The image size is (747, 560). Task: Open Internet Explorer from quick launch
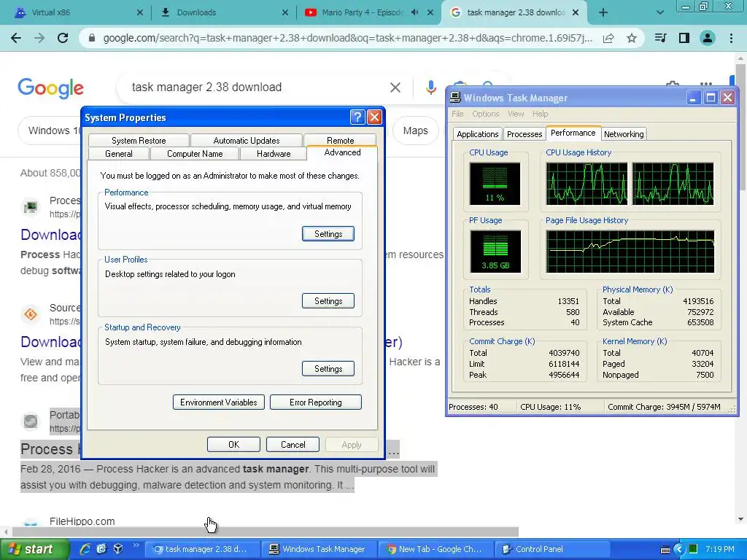[85, 549]
